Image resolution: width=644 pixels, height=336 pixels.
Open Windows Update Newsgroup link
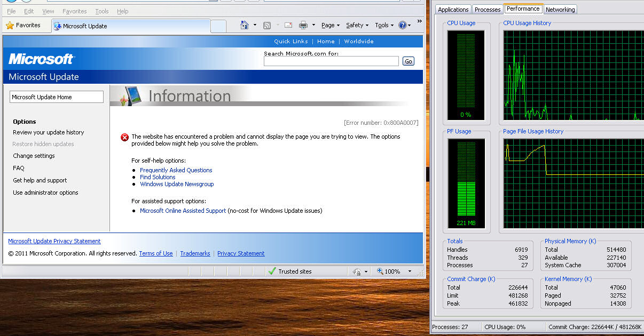click(x=177, y=184)
